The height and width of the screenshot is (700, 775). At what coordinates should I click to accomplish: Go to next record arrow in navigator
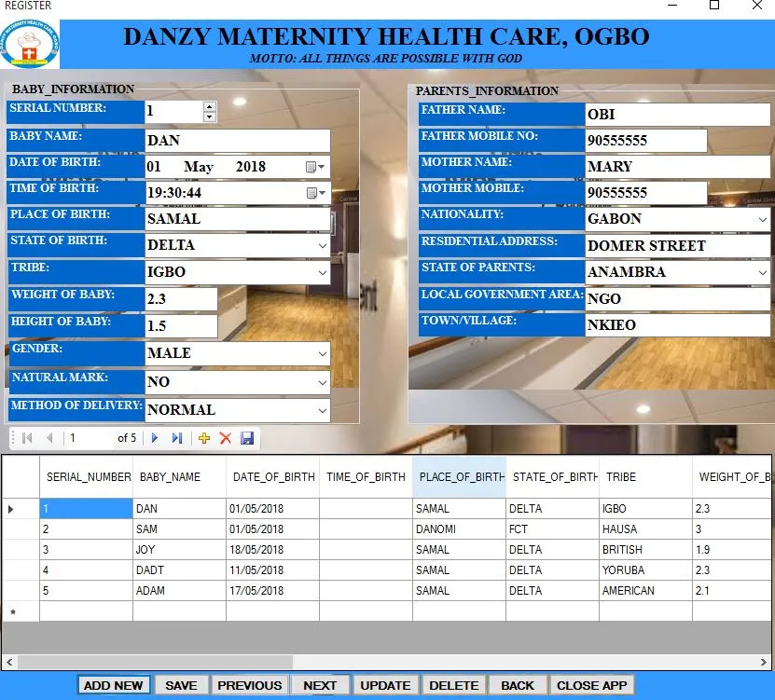[155, 438]
